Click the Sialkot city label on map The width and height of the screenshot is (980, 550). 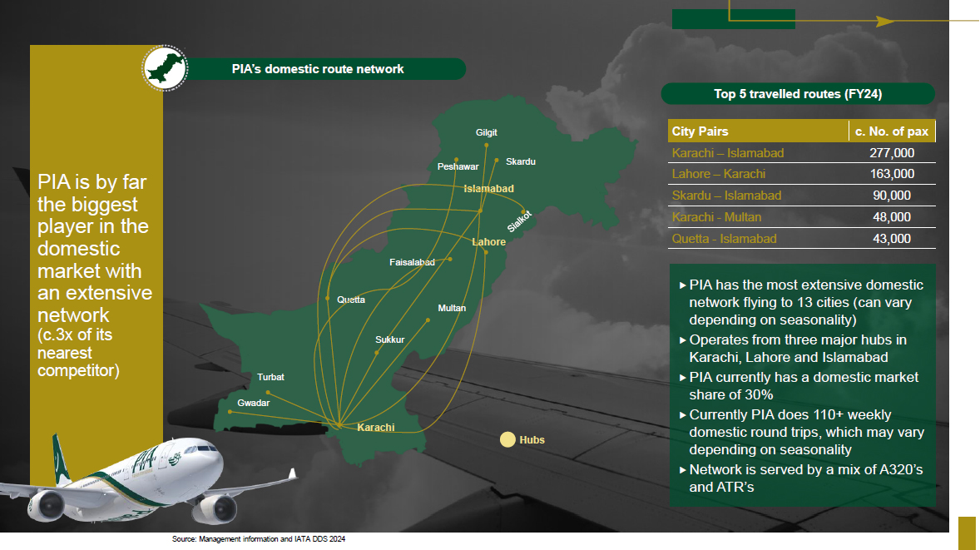tap(519, 221)
